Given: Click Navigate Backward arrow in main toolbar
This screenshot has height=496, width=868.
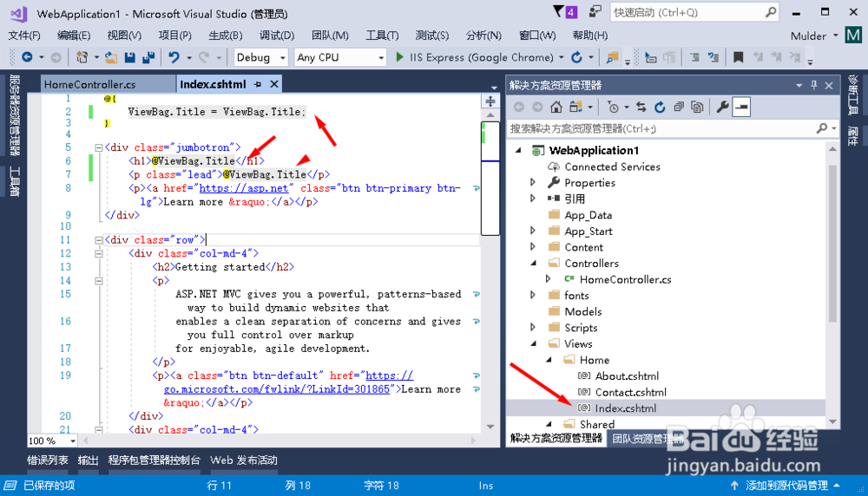Looking at the screenshot, I should [x=27, y=57].
